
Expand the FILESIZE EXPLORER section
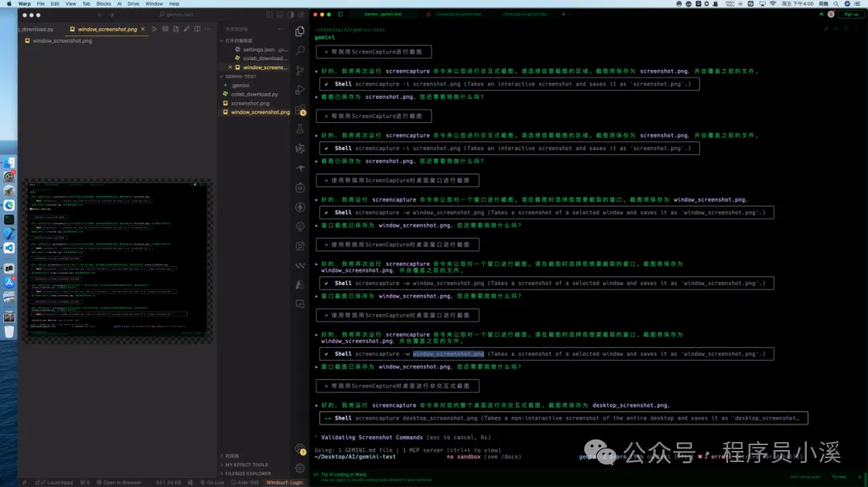pyautogui.click(x=248, y=473)
